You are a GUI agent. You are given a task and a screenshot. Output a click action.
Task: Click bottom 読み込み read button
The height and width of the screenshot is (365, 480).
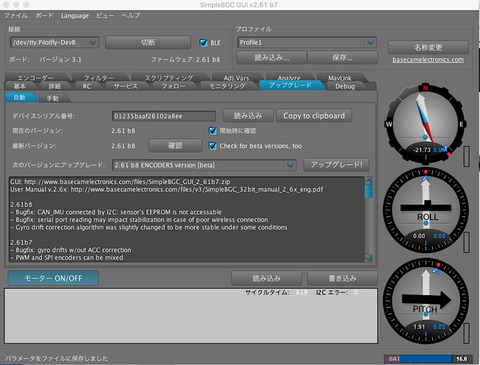tap(267, 278)
